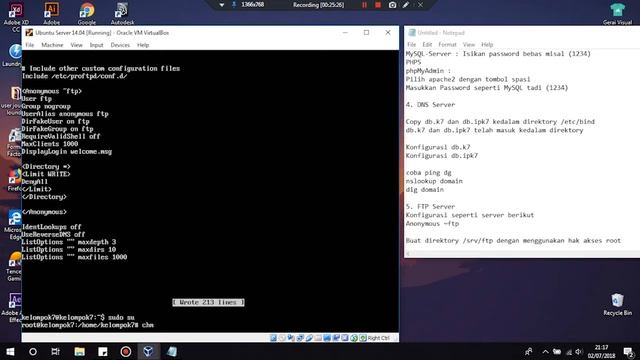Viewport: 640px width, 360px height.
Task: Open the VirtualBox View menu
Action: (x=76, y=45)
